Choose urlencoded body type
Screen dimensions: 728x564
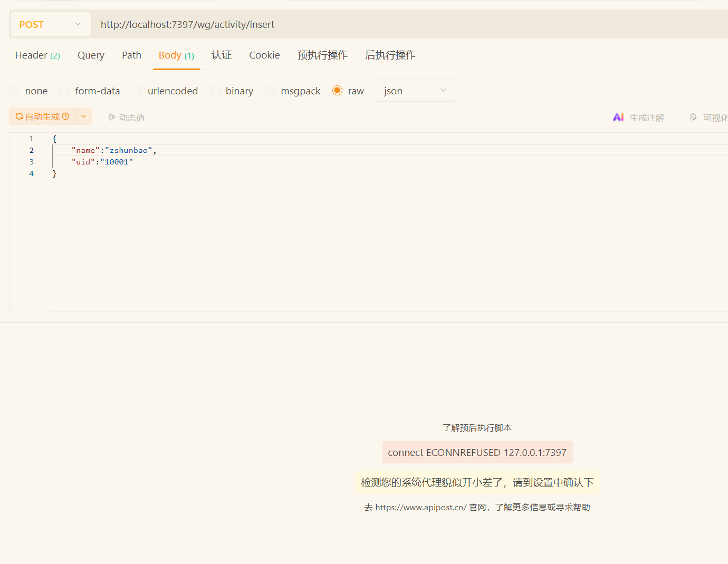(x=137, y=91)
